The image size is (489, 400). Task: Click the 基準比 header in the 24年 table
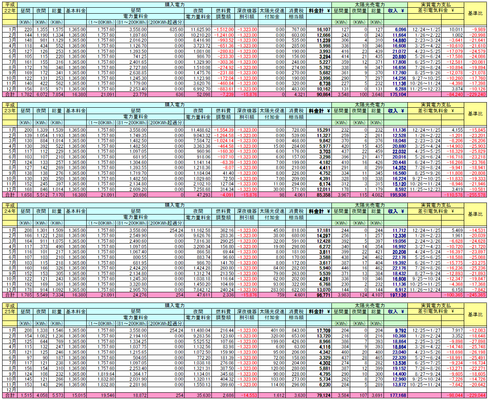click(x=475, y=214)
